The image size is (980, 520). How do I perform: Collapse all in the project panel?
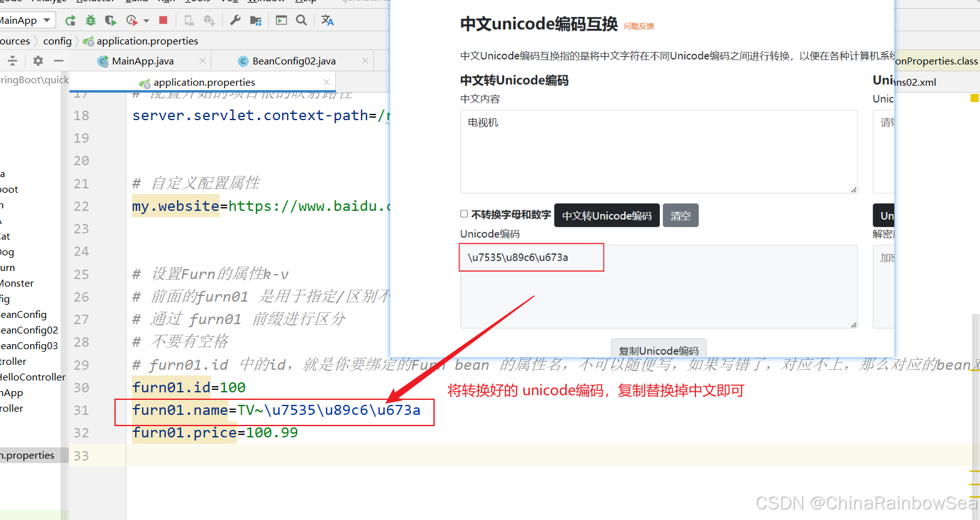pyautogui.click(x=13, y=61)
